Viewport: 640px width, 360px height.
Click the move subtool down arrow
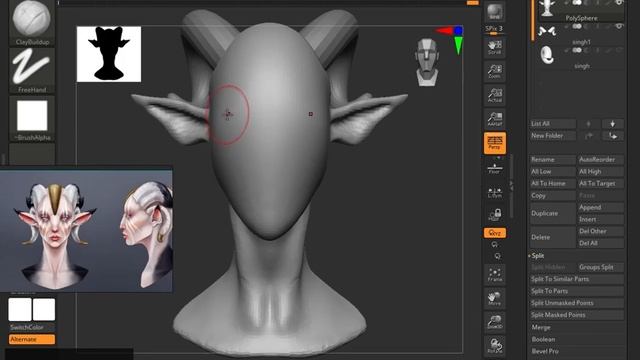pos(612,124)
